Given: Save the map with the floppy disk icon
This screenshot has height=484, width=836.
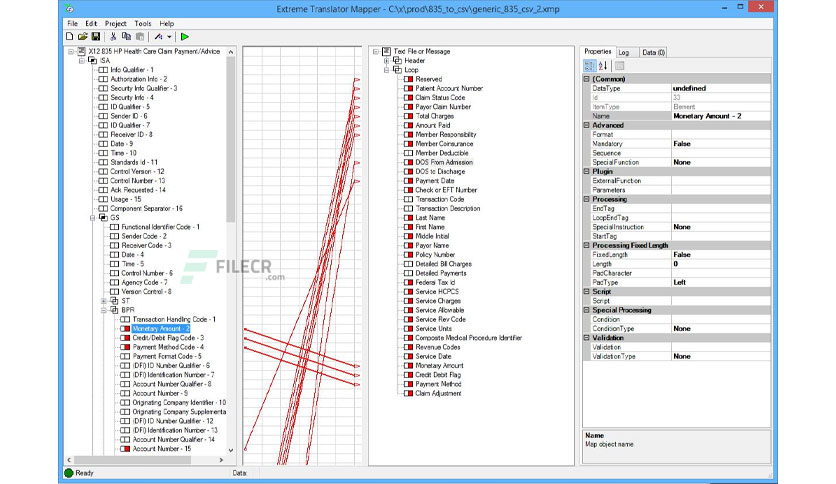Looking at the screenshot, I should tap(95, 37).
